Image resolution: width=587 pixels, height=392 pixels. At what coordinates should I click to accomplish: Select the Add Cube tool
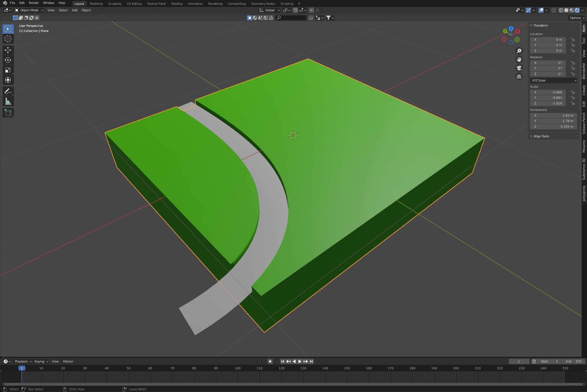pos(8,113)
